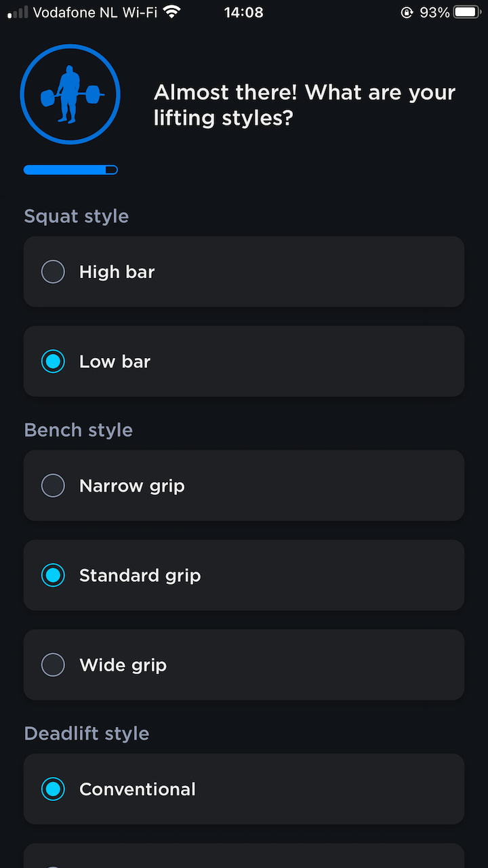The width and height of the screenshot is (488, 868).
Task: Tap the Standard grip option label
Action: point(140,576)
